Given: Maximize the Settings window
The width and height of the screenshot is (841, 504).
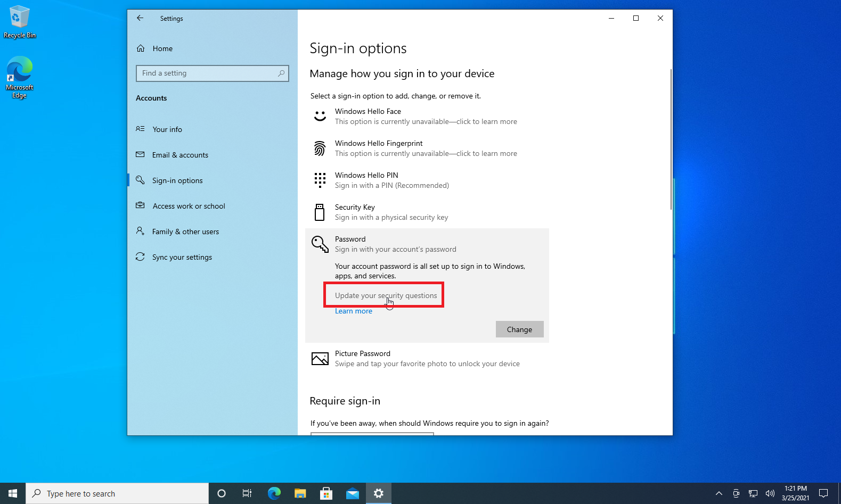Looking at the screenshot, I should [636, 18].
